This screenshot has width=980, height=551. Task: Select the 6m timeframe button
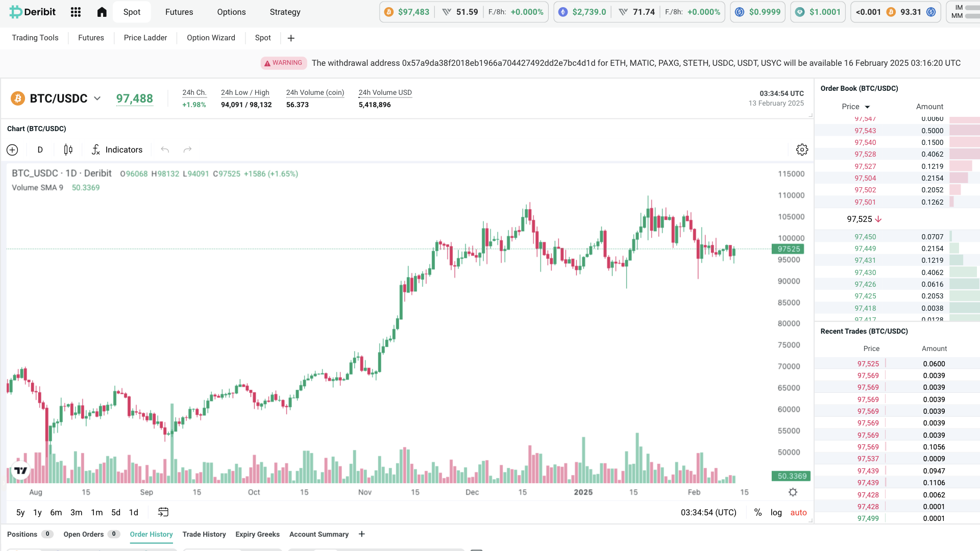coord(56,512)
